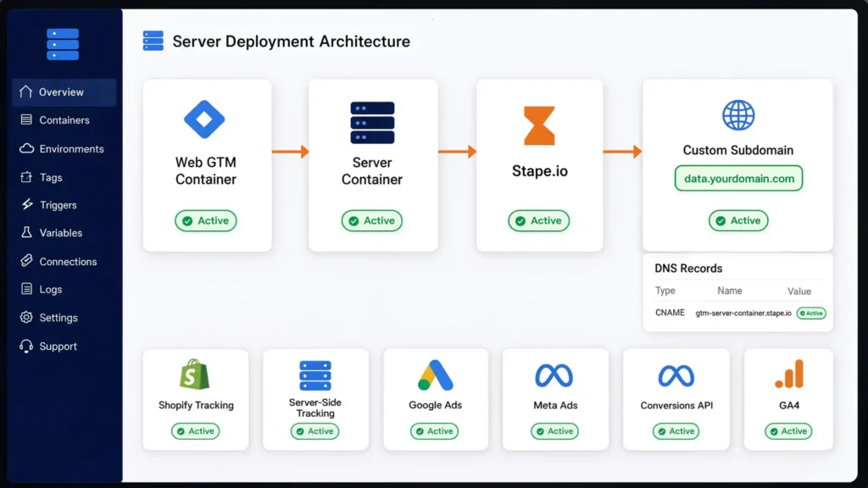Click the Support headset icon
This screenshot has height=488, width=868.
(26, 346)
